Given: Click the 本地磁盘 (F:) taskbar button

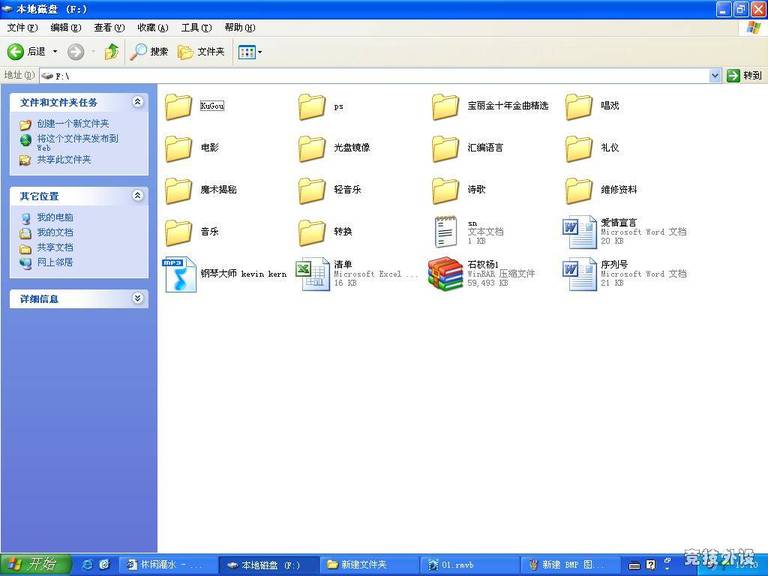Looking at the screenshot, I should pos(268,565).
